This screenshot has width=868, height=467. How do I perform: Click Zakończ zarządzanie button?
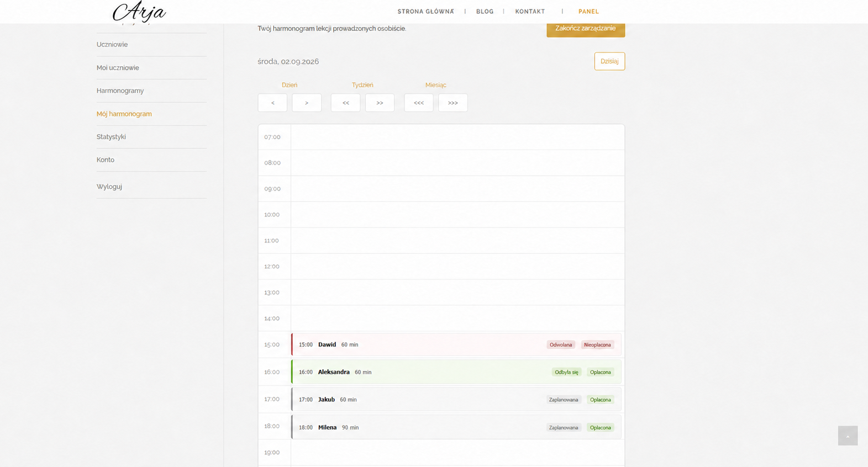click(x=586, y=29)
